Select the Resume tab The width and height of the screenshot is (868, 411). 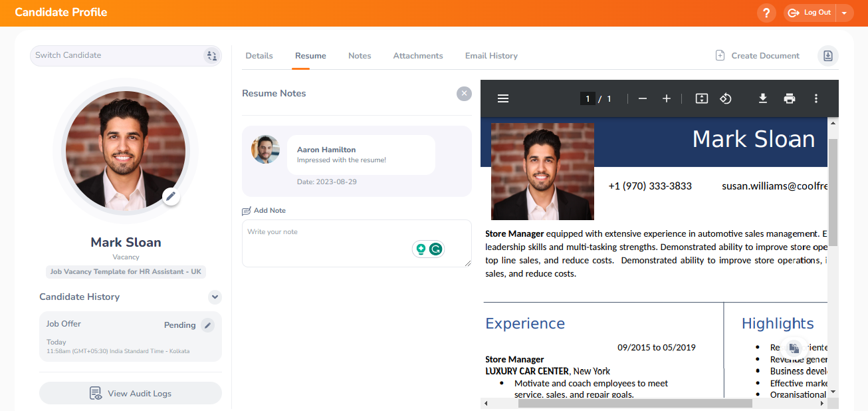tap(310, 56)
